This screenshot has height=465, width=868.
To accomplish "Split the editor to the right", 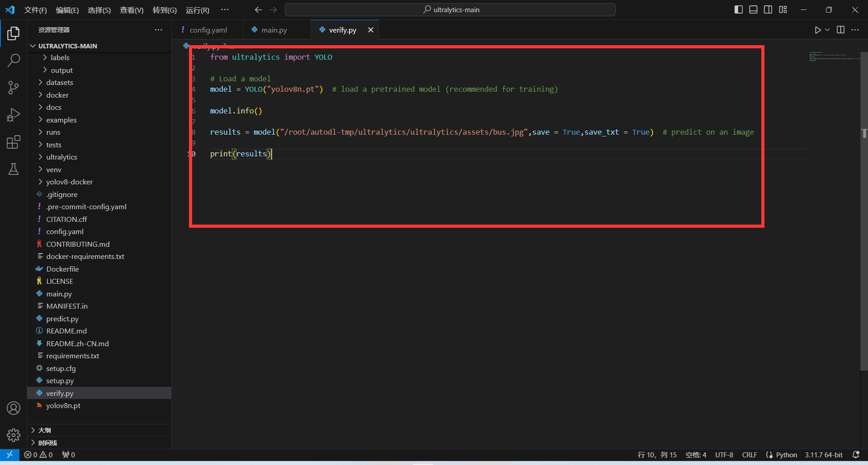I will (x=840, y=30).
